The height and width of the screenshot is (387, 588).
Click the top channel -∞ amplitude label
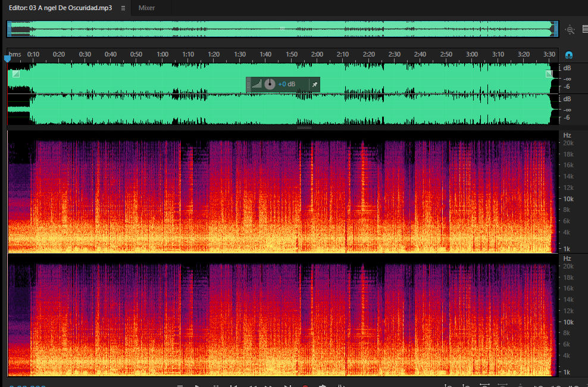(x=567, y=79)
